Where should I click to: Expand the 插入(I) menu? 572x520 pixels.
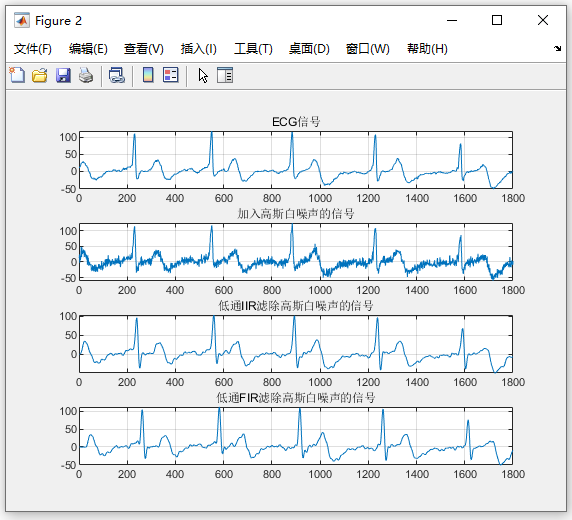199,49
